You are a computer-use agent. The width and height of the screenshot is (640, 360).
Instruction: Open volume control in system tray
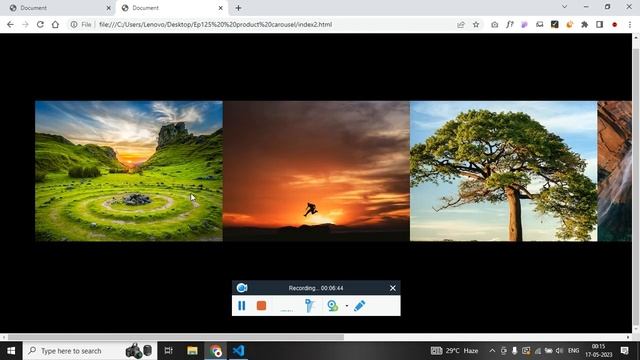(x=560, y=351)
